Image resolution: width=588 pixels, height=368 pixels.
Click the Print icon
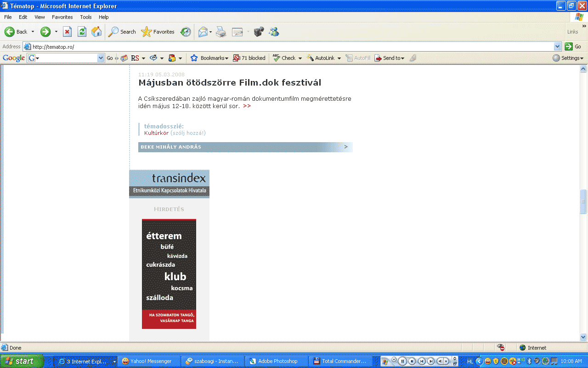pyautogui.click(x=221, y=32)
